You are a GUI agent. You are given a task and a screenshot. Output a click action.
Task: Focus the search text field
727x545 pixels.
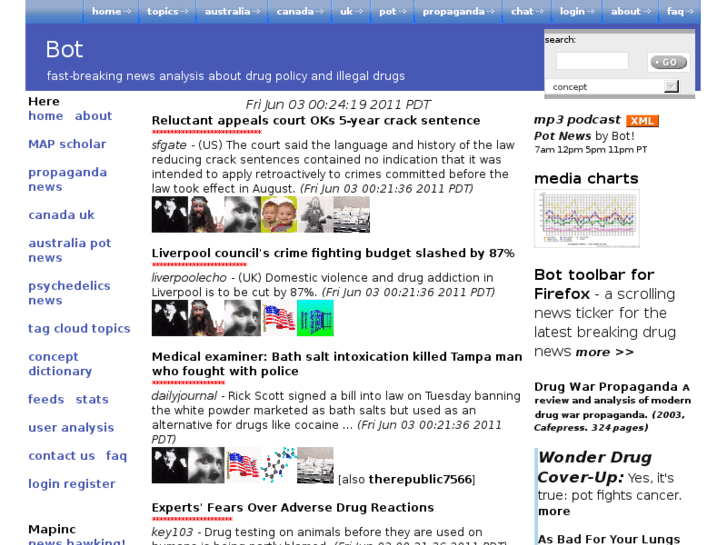point(592,61)
